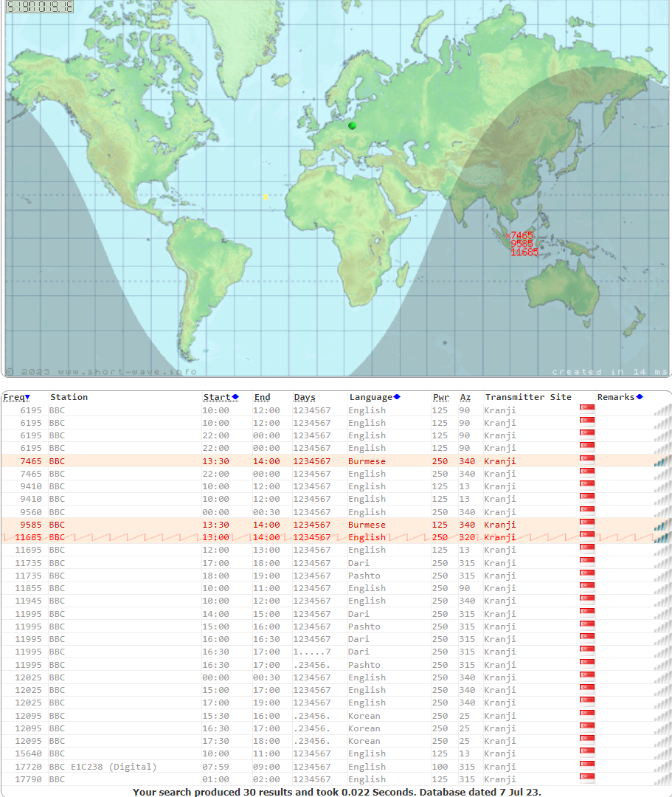This screenshot has height=797, width=672.
Task: Click the Az column header
Action: 465,397
